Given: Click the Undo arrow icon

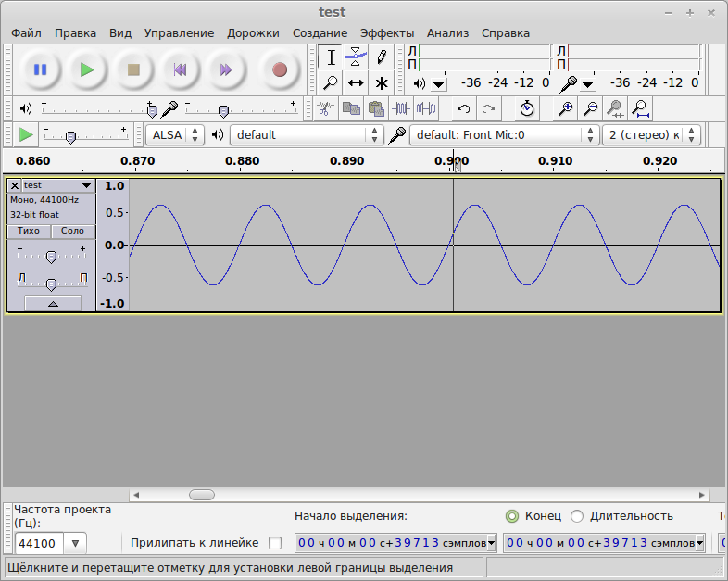Looking at the screenshot, I should 463,108.
